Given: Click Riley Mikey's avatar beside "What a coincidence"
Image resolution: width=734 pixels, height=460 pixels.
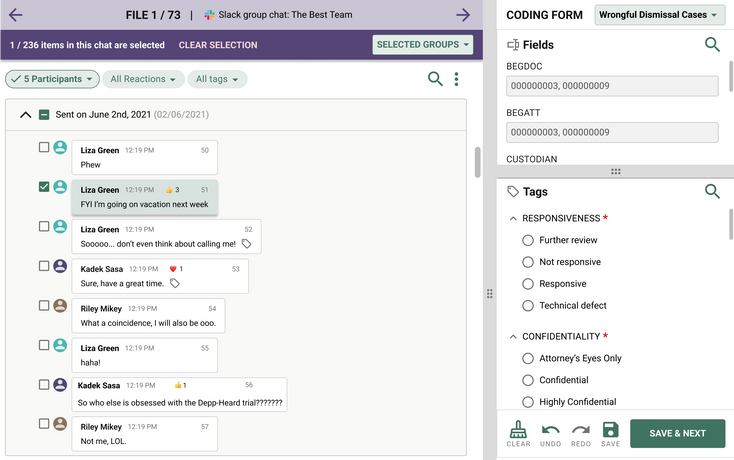Looking at the screenshot, I should coord(60,306).
